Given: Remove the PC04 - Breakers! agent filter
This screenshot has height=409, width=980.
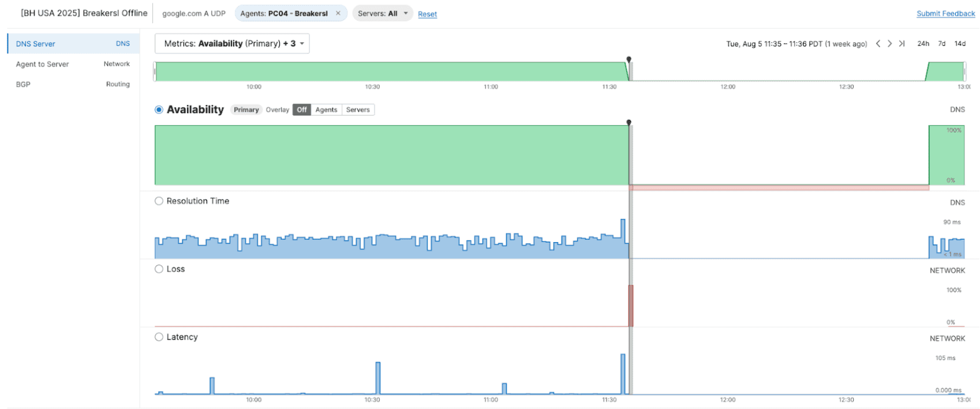Looking at the screenshot, I should [338, 13].
